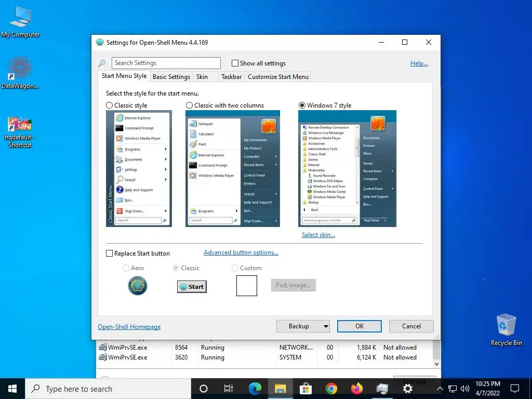Click the Backup button
Image resolution: width=532 pixels, height=399 pixels.
(x=299, y=326)
